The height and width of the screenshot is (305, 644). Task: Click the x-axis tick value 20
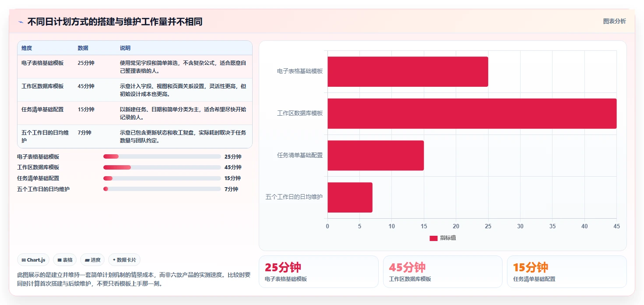456,226
